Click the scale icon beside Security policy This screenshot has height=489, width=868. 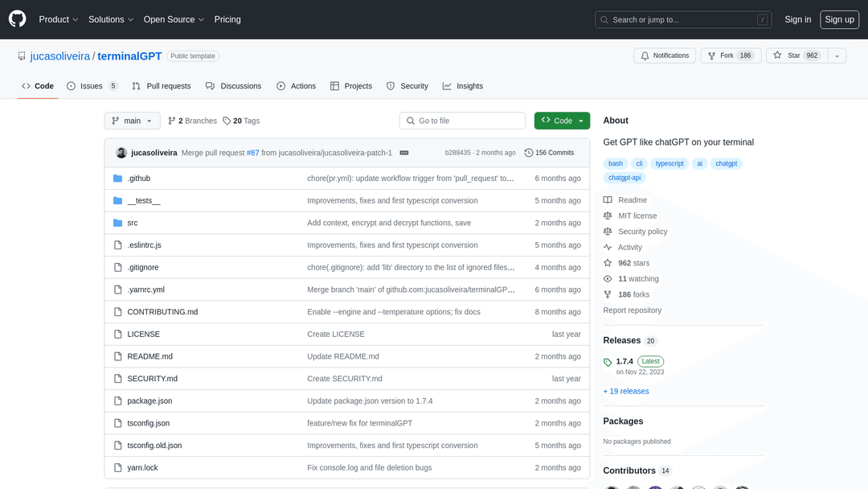(x=608, y=232)
